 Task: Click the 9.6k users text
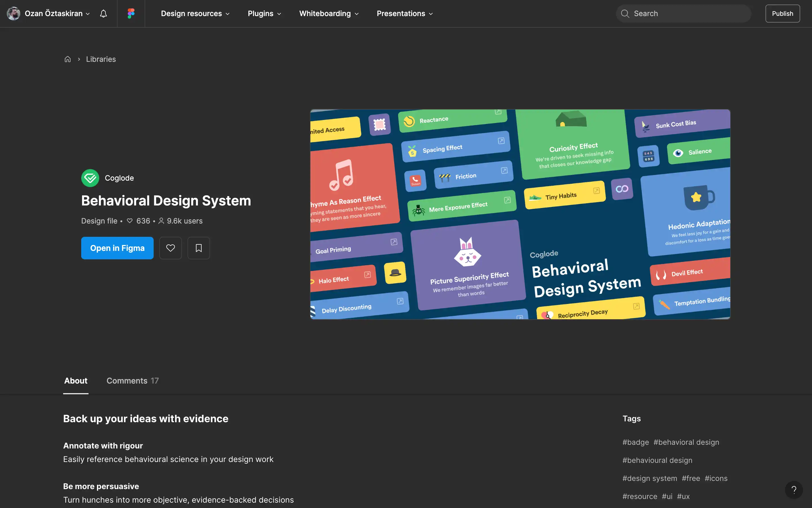click(x=185, y=221)
